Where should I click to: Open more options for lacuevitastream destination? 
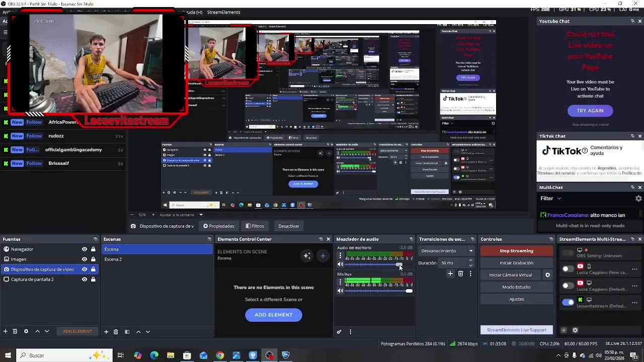coord(634,303)
